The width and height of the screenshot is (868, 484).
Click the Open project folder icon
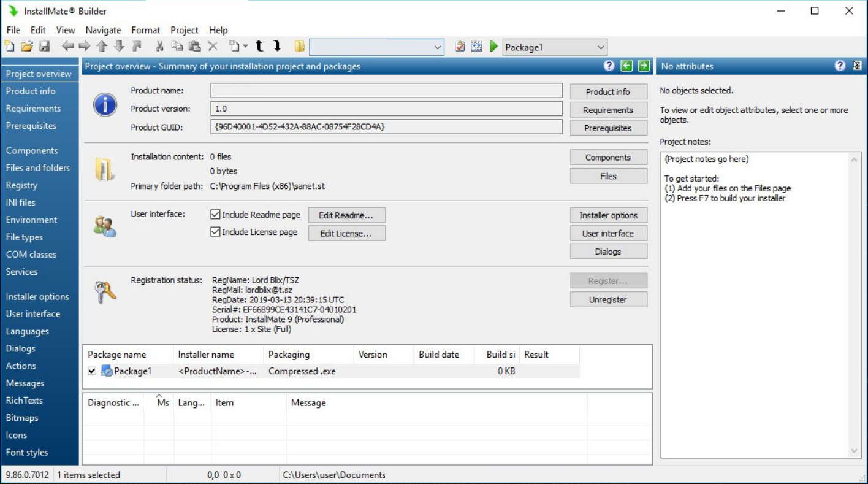pos(27,47)
